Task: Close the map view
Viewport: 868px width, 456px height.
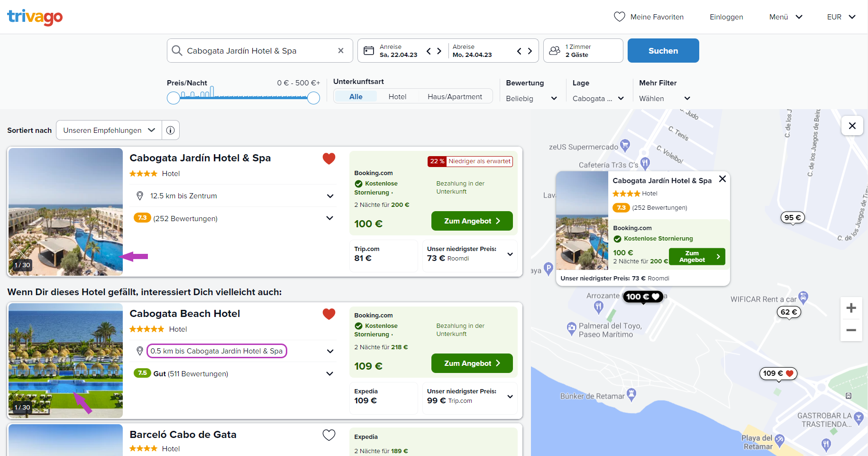Action: [852, 126]
